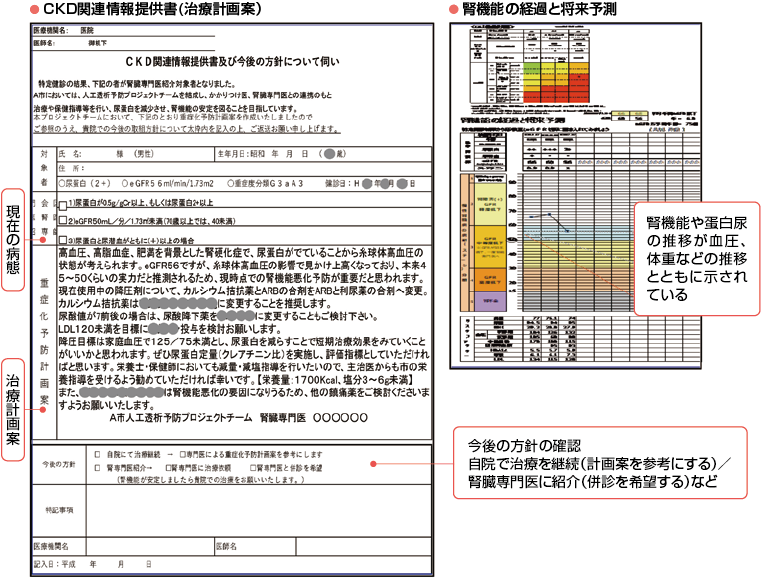Click the heading CKD関連情報提供書(治療計画案)
Viewport: 761px width, 582px height.
152,9
